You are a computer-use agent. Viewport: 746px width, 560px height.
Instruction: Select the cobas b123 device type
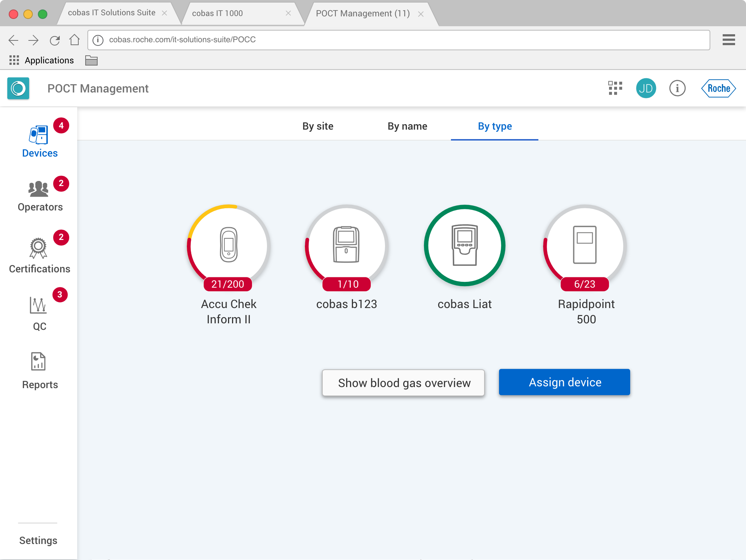point(346,246)
